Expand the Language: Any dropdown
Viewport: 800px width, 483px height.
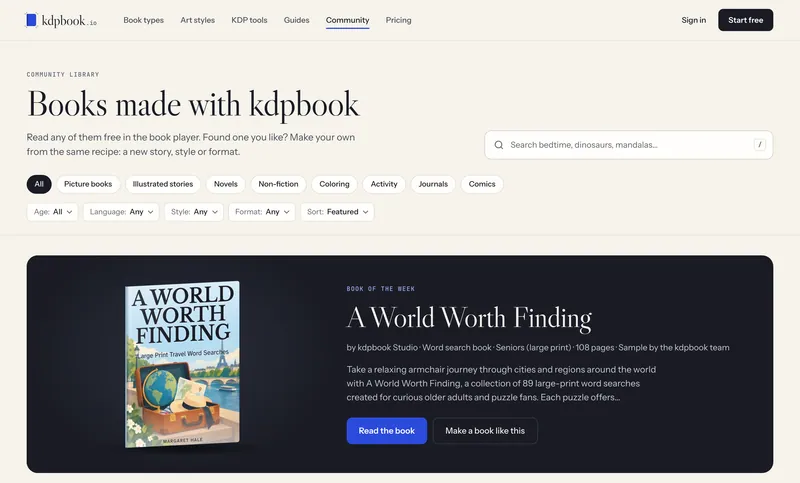click(x=121, y=212)
